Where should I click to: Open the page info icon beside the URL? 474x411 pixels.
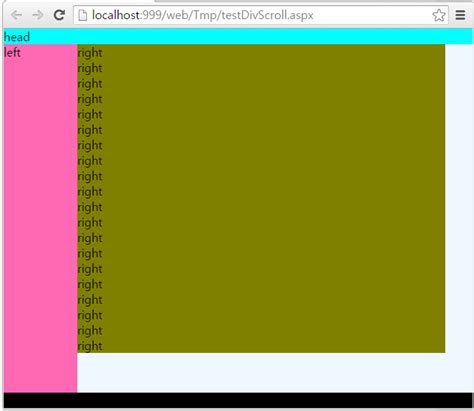pos(82,15)
